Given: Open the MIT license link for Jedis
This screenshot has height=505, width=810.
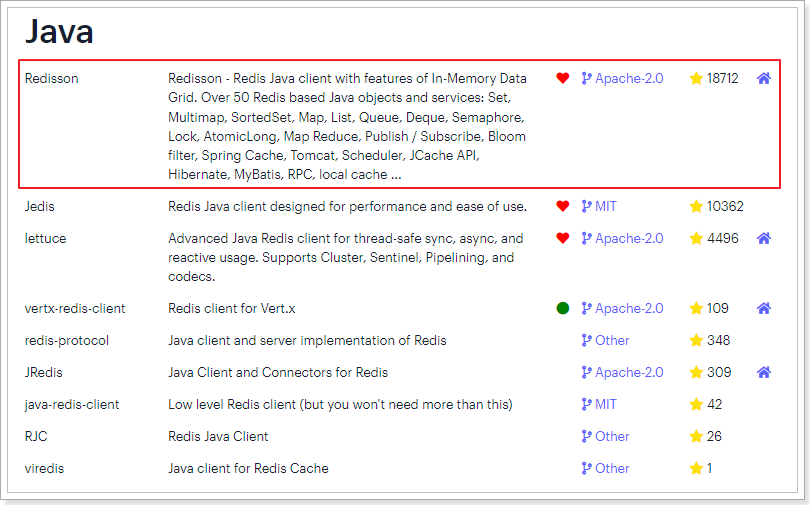Looking at the screenshot, I should 599,206.
